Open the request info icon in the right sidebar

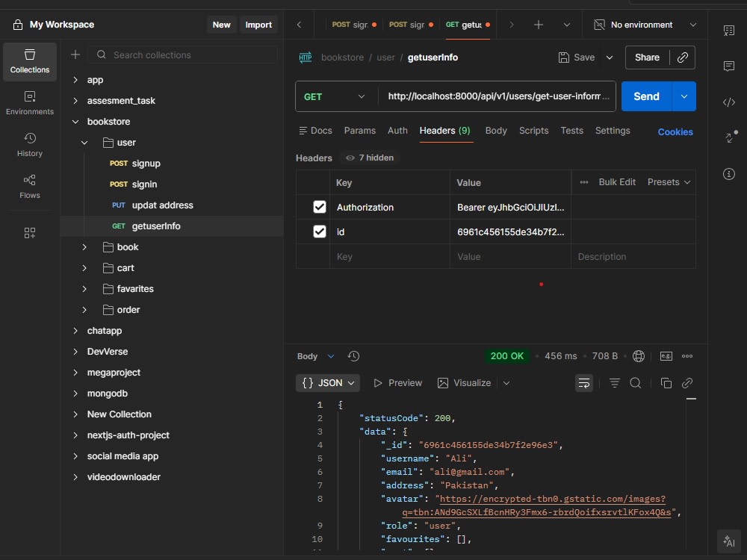729,174
